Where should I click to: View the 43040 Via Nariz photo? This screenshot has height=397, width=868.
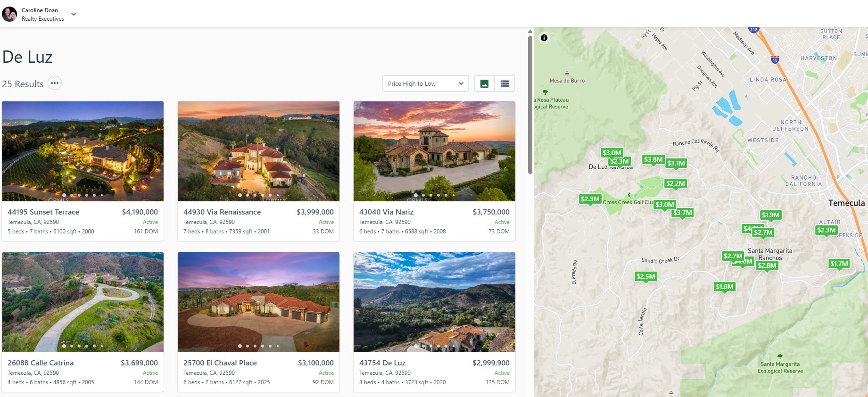click(434, 151)
